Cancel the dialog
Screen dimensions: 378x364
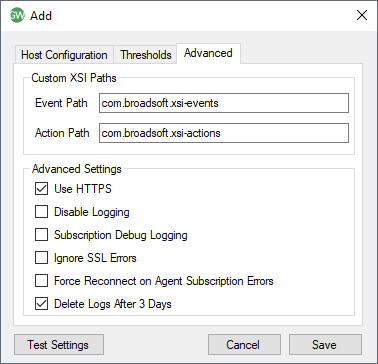(x=244, y=344)
